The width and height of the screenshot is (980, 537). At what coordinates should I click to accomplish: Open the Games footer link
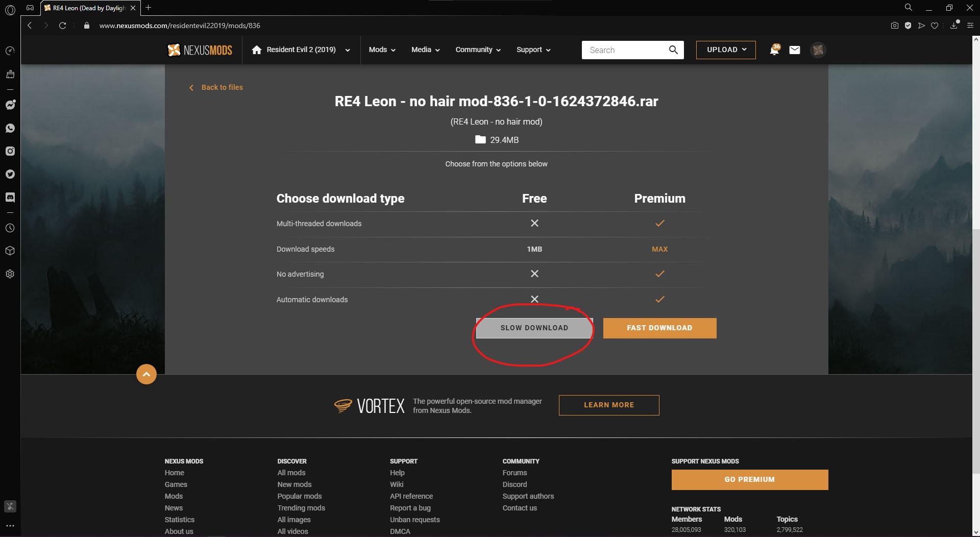click(x=176, y=485)
